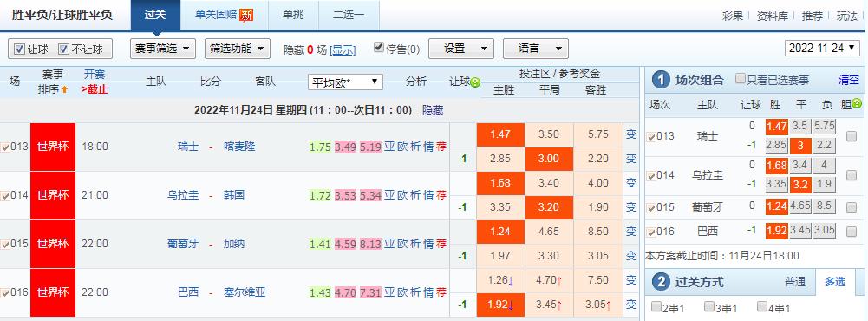Image resolution: width=868 pixels, height=321 pixels.
Task: Expand the 语言 dropdown
Action: (x=536, y=49)
